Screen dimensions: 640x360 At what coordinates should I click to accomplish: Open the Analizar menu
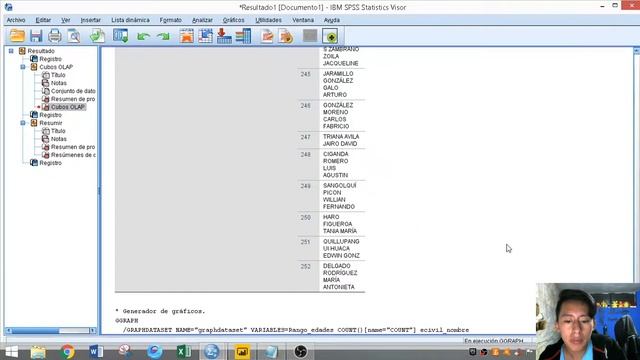tap(202, 20)
